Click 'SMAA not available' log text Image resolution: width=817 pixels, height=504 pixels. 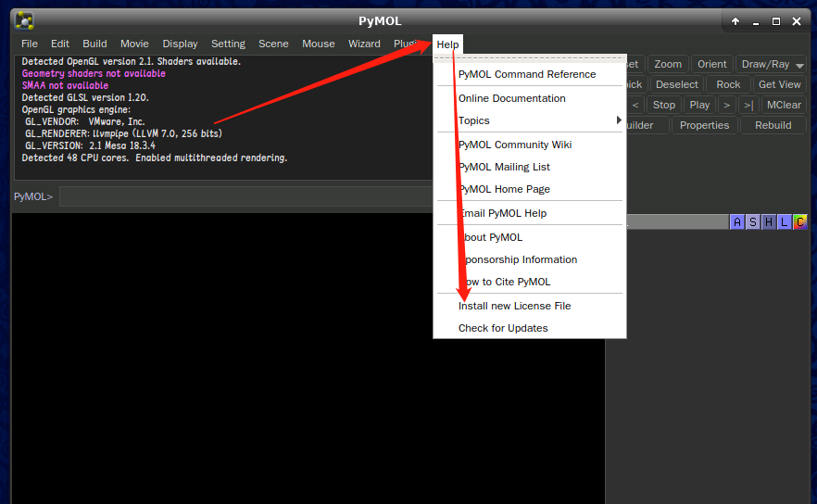pos(65,85)
